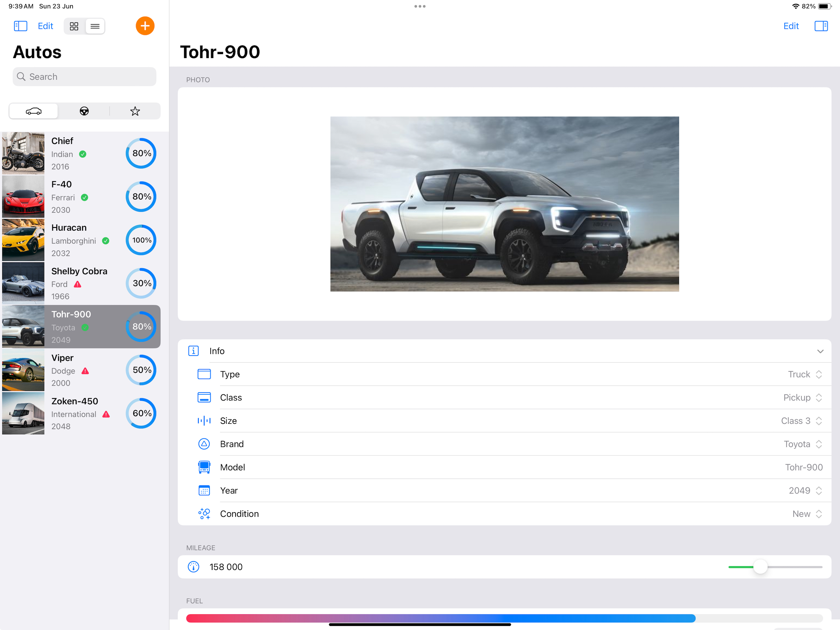Open the Condition dropdown showing New
This screenshot has width=840, height=630.
point(807,514)
